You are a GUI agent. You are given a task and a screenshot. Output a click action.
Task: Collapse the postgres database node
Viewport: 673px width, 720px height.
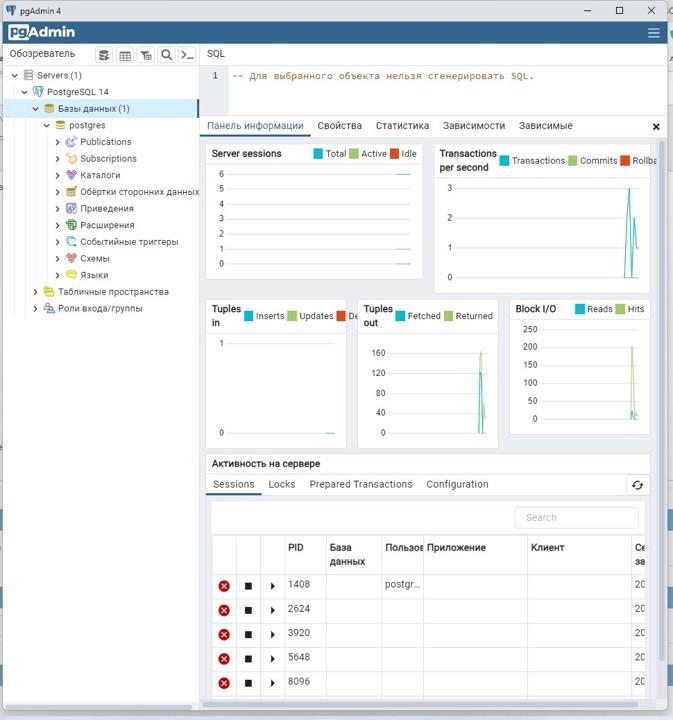click(x=46, y=125)
